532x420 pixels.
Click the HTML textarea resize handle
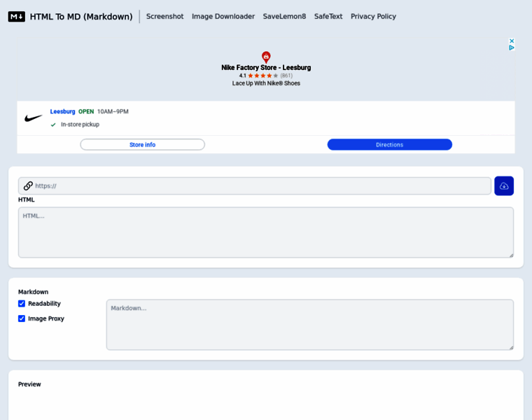click(x=511, y=255)
